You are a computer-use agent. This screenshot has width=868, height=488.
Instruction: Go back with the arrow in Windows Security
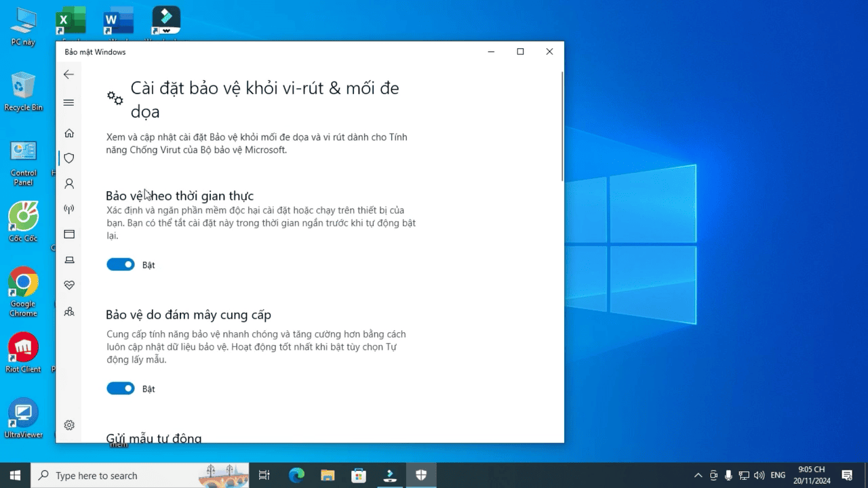(x=68, y=75)
